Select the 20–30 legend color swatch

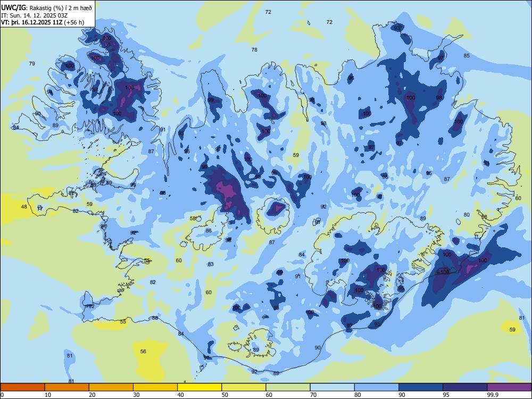pyautogui.click(x=111, y=387)
